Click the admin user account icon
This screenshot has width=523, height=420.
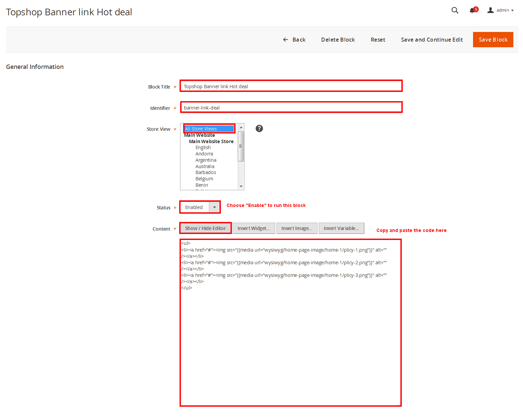490,10
